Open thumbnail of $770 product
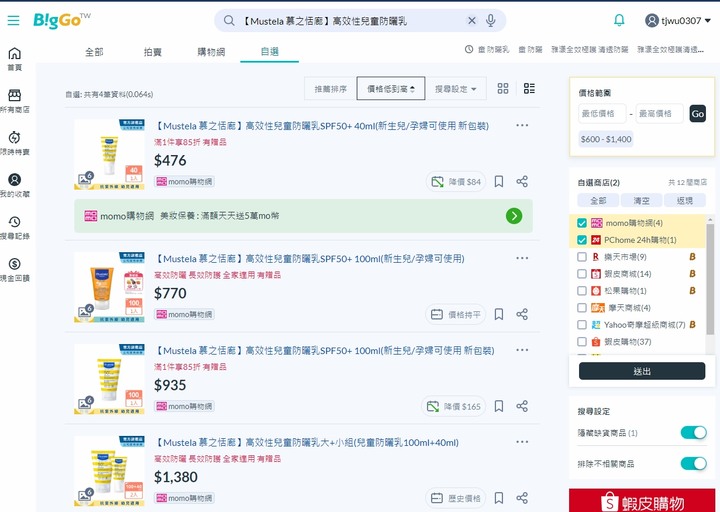 pos(109,287)
